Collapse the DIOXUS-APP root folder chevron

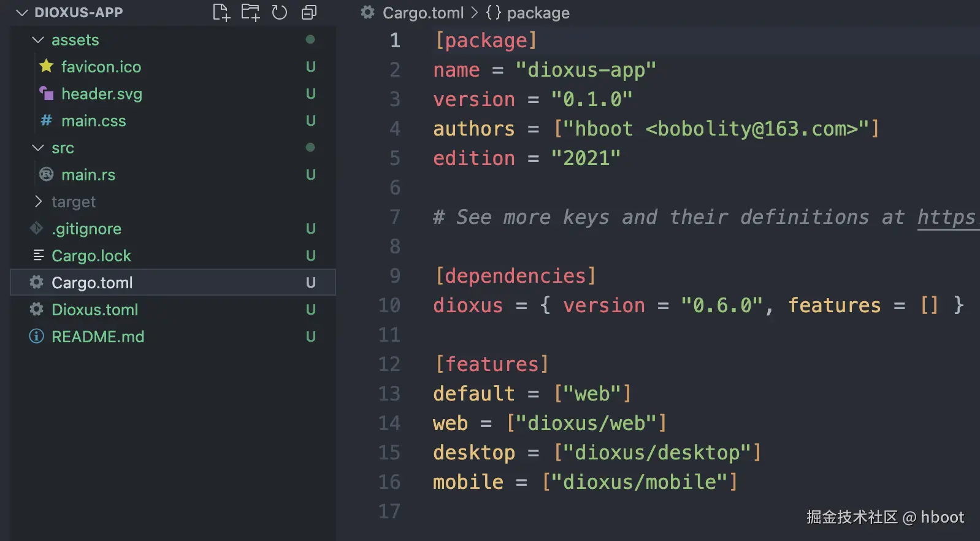point(22,12)
